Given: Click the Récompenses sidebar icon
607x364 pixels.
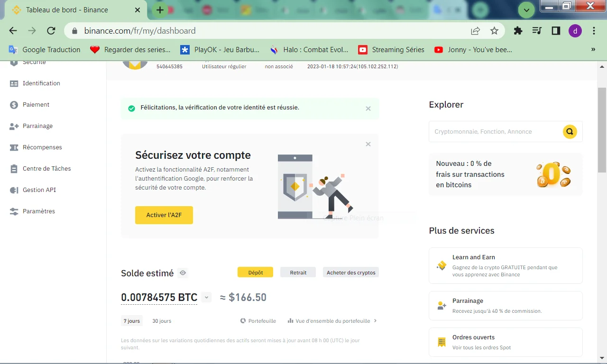Looking at the screenshot, I should click(x=14, y=147).
